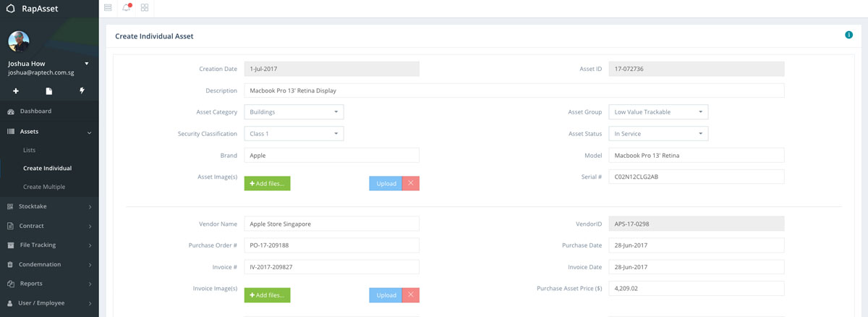Image resolution: width=868 pixels, height=317 pixels.
Task: Click the Condemnation menu icon
Action: (x=11, y=265)
